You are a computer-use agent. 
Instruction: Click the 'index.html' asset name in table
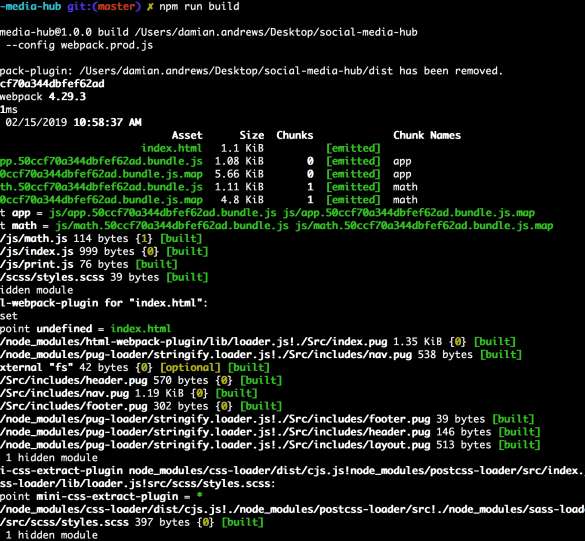(x=172, y=148)
